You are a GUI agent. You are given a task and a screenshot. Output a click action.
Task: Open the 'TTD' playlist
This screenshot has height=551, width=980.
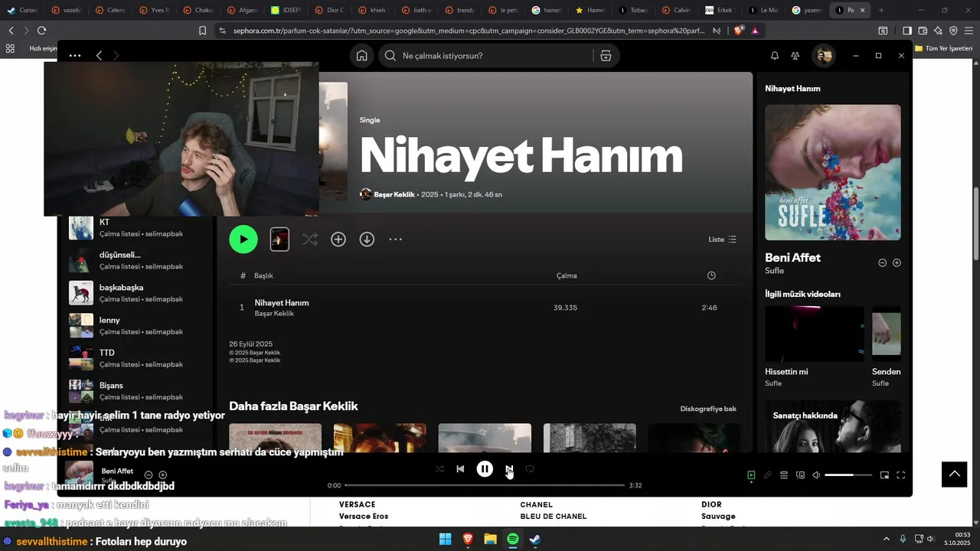click(138, 358)
